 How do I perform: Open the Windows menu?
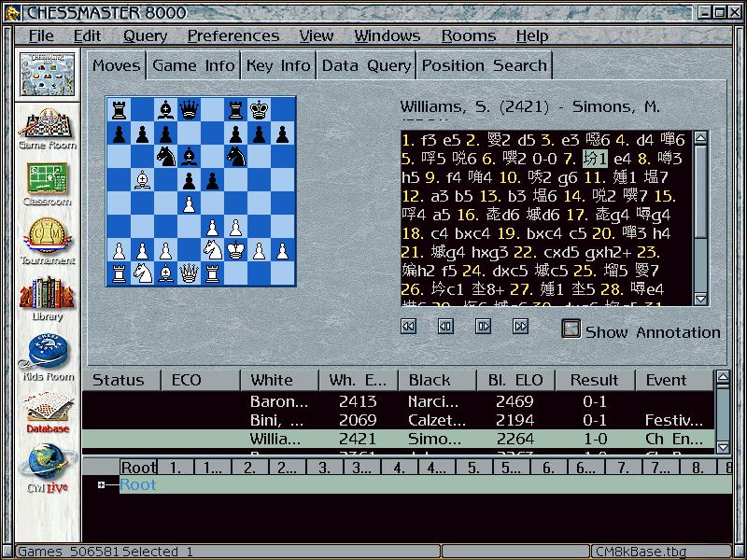(x=388, y=35)
